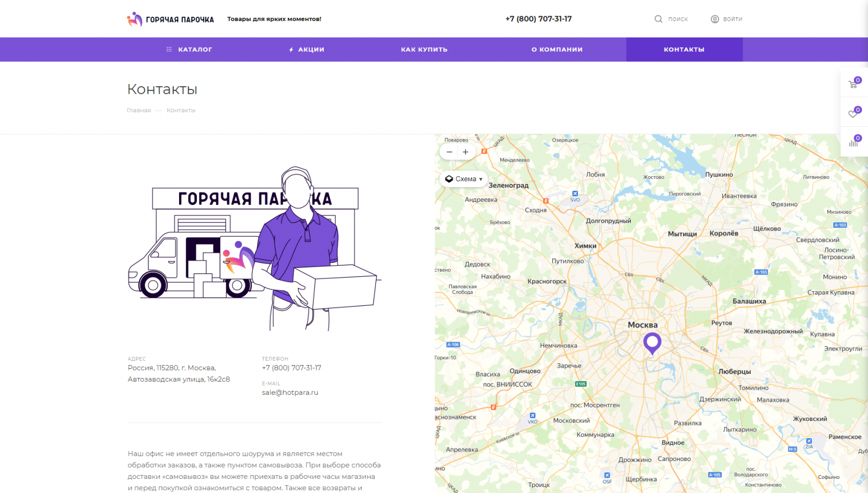Open the Акции menu item
Viewport: 868px width, 493px height.
[311, 49]
